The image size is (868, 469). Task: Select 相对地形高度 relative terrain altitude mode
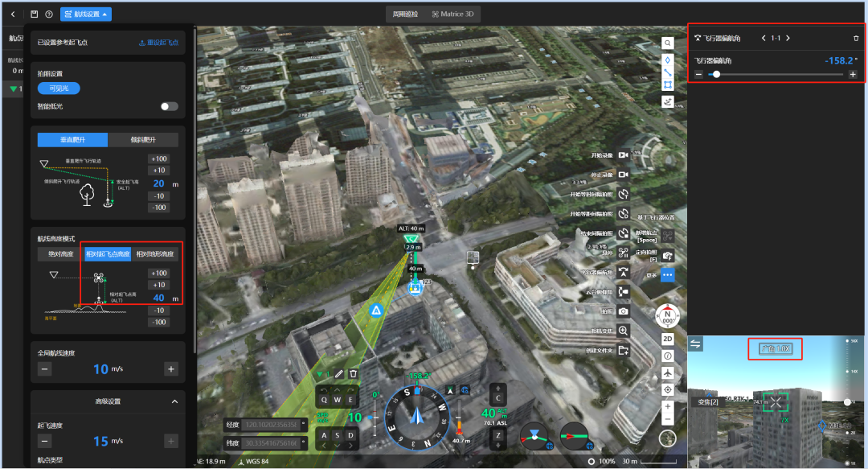tap(155, 254)
